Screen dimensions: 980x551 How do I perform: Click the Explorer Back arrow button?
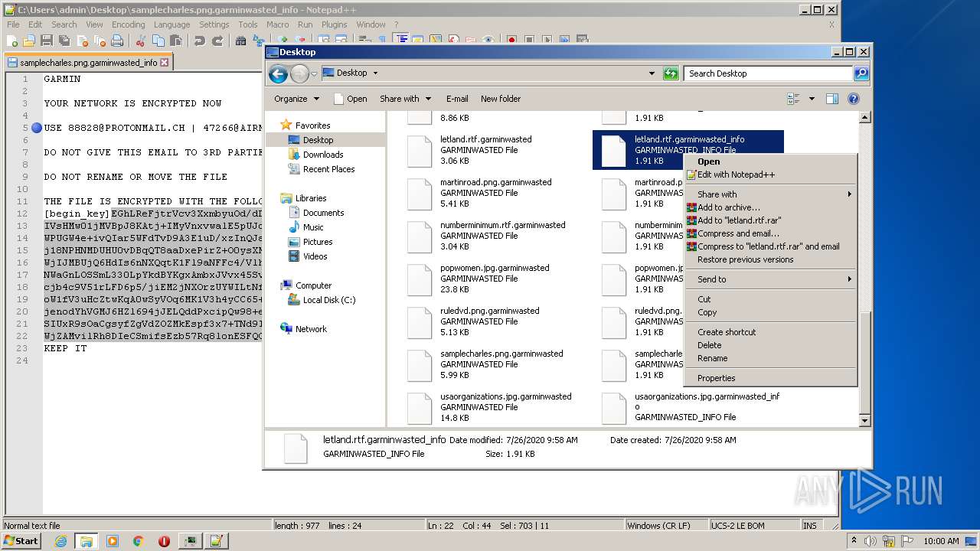click(279, 73)
